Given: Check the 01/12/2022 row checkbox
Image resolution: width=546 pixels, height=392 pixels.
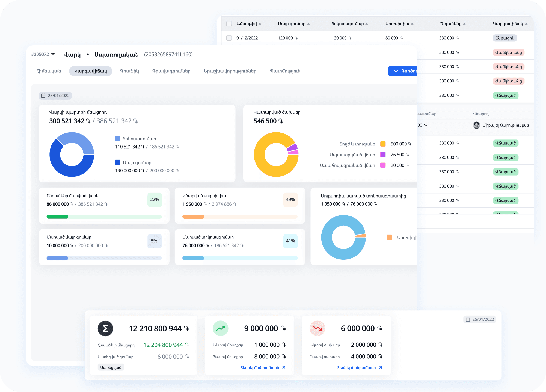Looking at the screenshot, I should coord(229,38).
